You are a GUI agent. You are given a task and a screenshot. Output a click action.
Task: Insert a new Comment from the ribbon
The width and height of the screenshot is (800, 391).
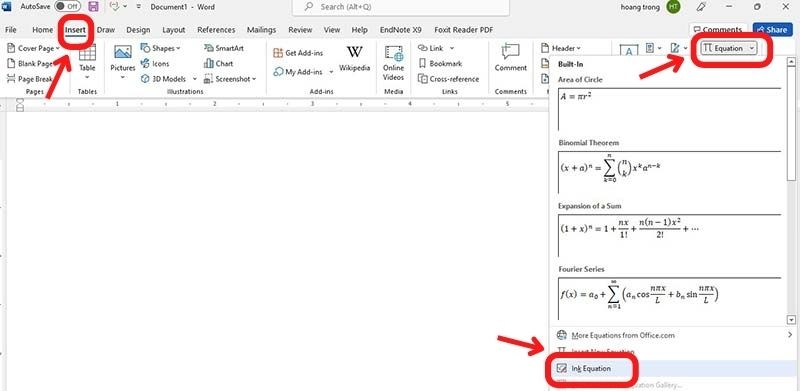[x=510, y=58]
